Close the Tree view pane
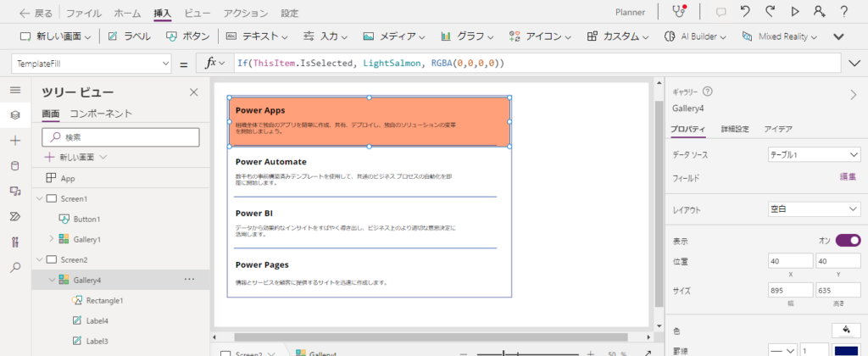The width and height of the screenshot is (868, 356). [194, 92]
